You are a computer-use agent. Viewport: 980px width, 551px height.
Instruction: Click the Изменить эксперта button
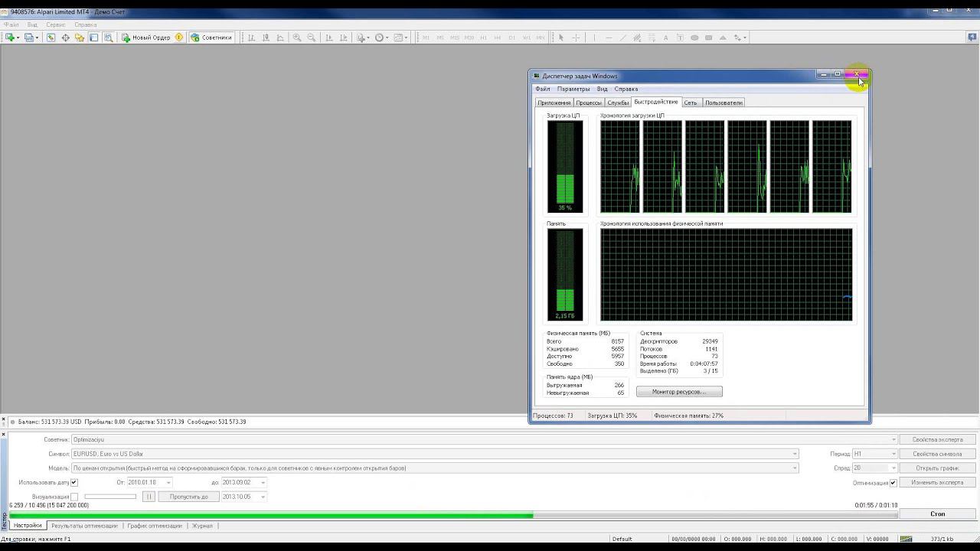pos(937,483)
